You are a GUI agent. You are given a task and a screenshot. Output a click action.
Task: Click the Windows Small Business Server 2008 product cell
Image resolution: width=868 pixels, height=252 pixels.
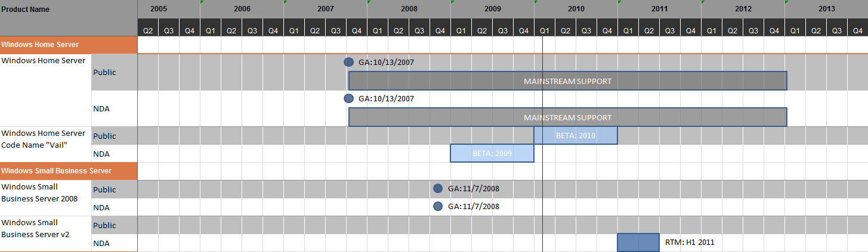point(45,198)
